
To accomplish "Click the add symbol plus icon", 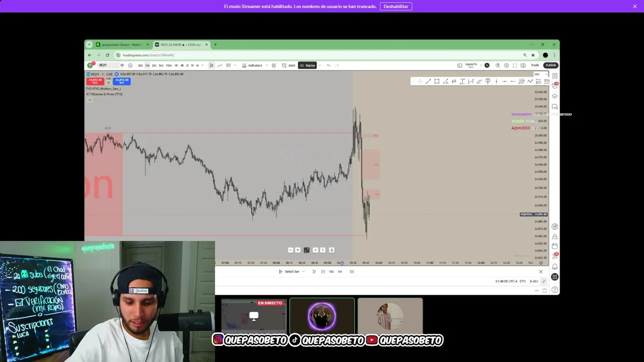I will [x=130, y=65].
